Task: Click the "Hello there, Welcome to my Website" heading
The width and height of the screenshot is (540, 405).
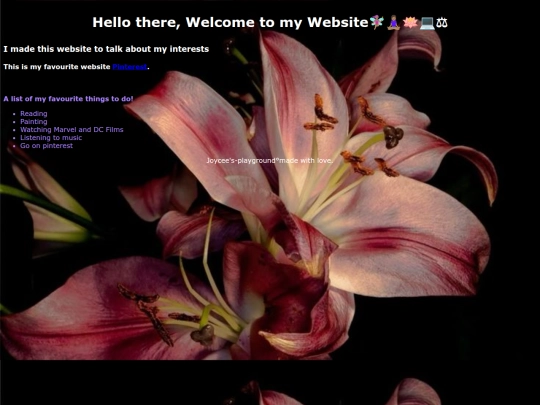Action: coord(270,22)
